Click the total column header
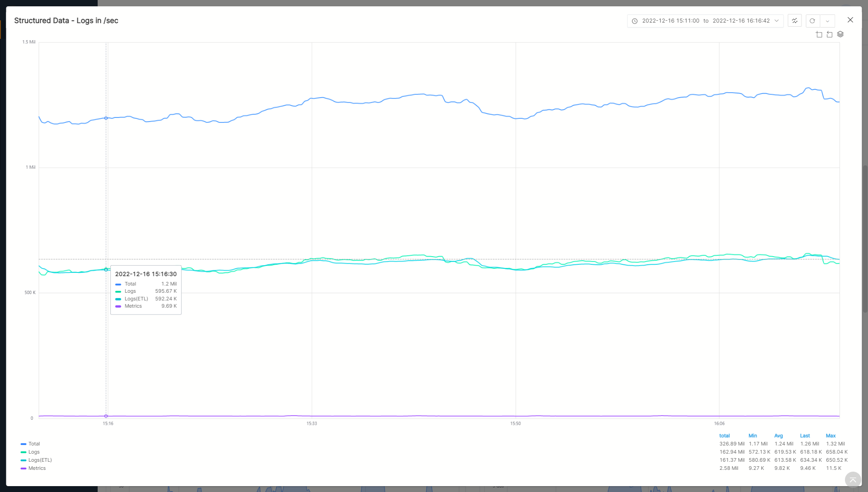This screenshot has width=868, height=492. point(724,436)
